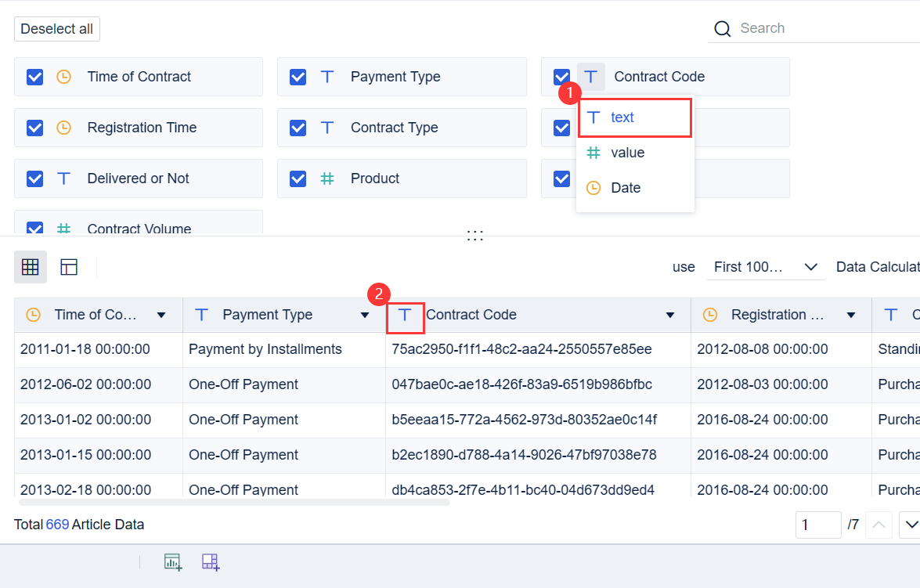Click cell 2013-01-02 00:00:00
Image resolution: width=920 pixels, height=588 pixels.
click(x=99, y=420)
